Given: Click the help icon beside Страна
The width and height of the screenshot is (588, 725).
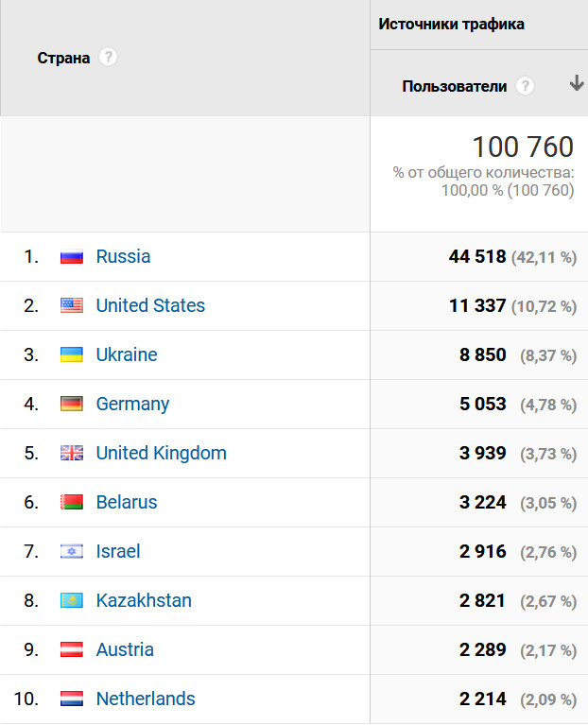Looking at the screenshot, I should [108, 58].
